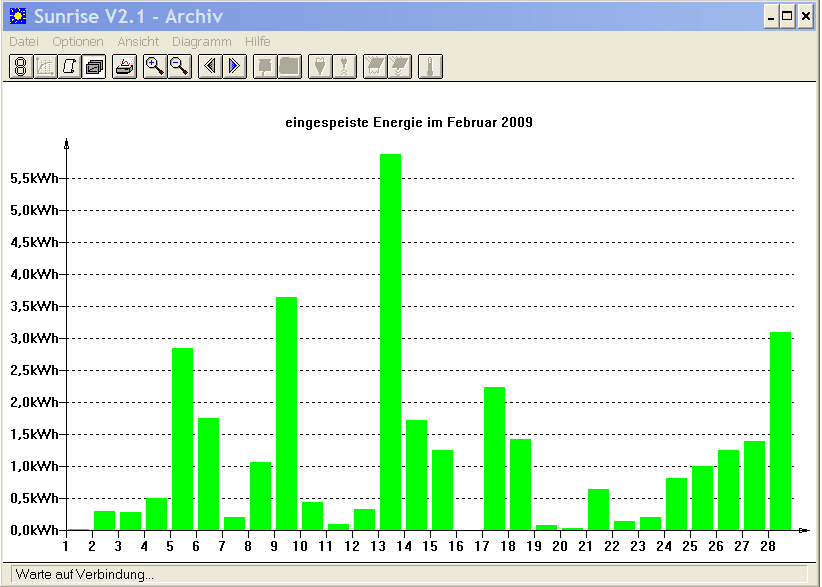The width and height of the screenshot is (822, 587).
Task: Click the greyed signboard toolbar icon
Action: [x=265, y=67]
